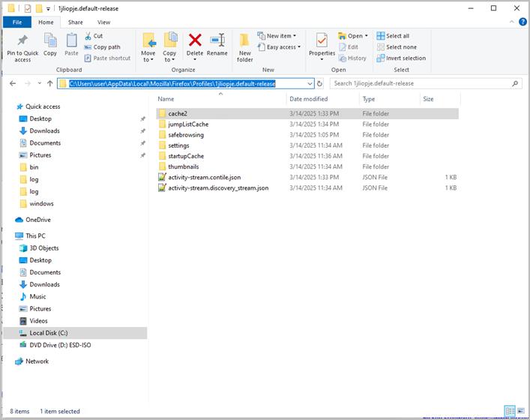Image resolution: width=530 pixels, height=420 pixels.
Task: Click the red Delete icon
Action: coord(195,40)
